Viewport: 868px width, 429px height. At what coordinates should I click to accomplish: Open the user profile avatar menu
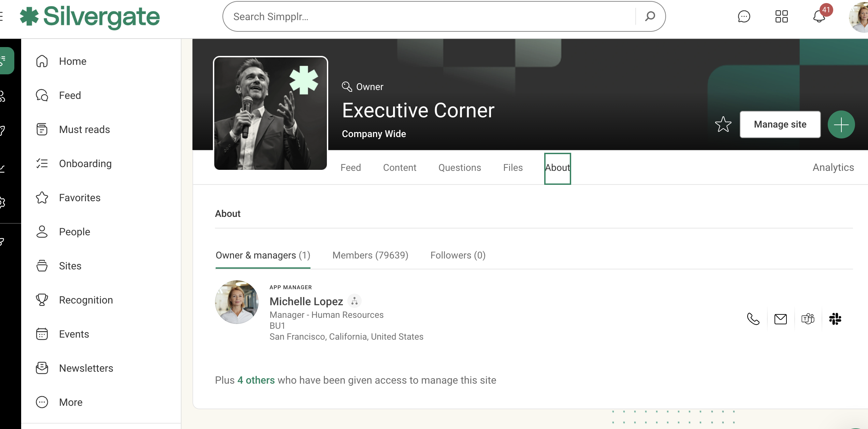[x=860, y=17]
